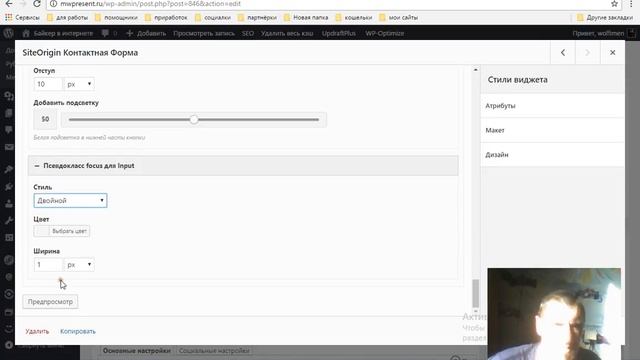Open Chrome three-dot menu
This screenshot has height=360, width=640.
(631, 4)
